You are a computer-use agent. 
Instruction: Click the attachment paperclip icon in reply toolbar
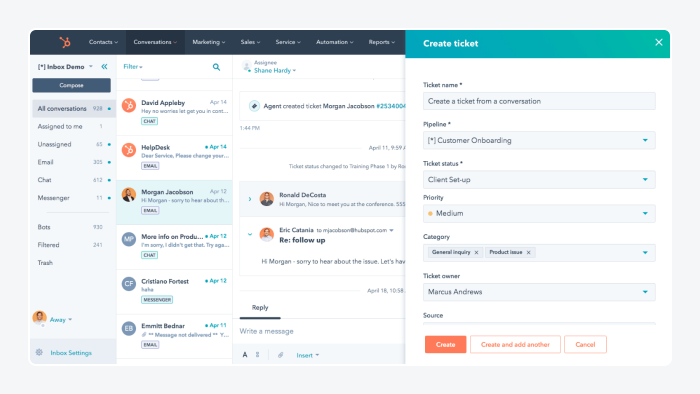pyautogui.click(x=280, y=355)
